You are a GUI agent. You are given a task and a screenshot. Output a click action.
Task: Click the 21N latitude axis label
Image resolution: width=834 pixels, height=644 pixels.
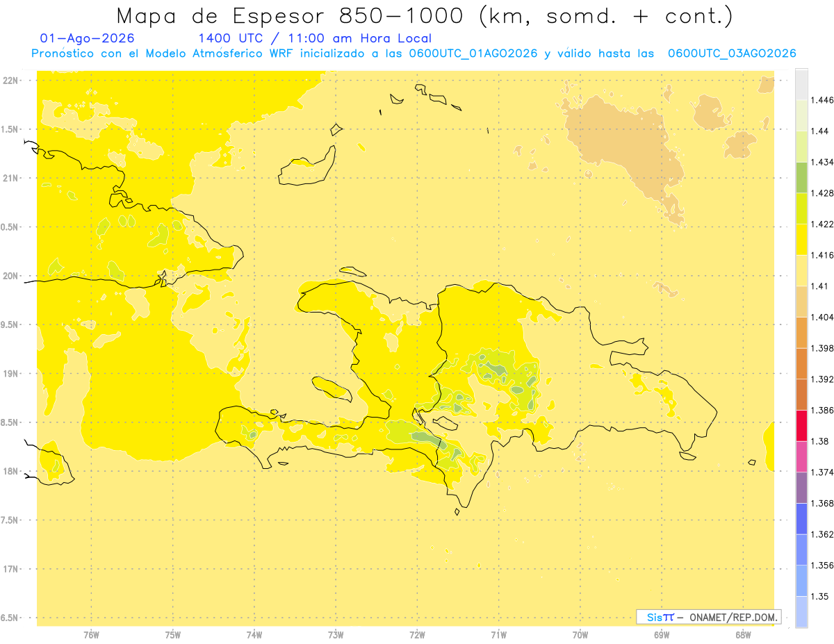coord(11,178)
